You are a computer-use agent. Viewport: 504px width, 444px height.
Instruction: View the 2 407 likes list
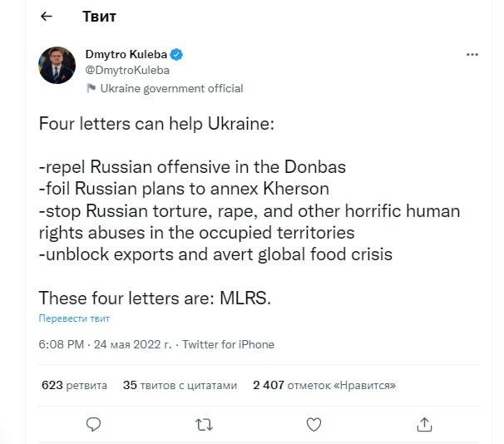coord(324,386)
